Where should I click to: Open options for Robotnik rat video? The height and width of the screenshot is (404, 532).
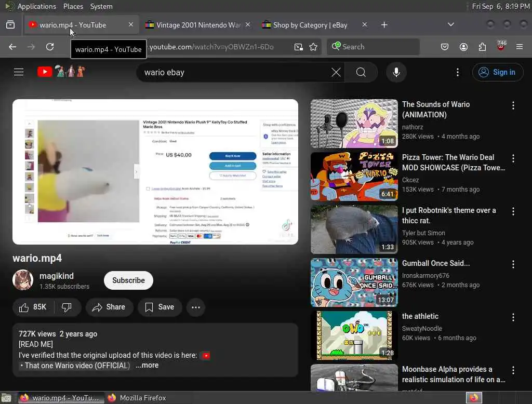[513, 211]
